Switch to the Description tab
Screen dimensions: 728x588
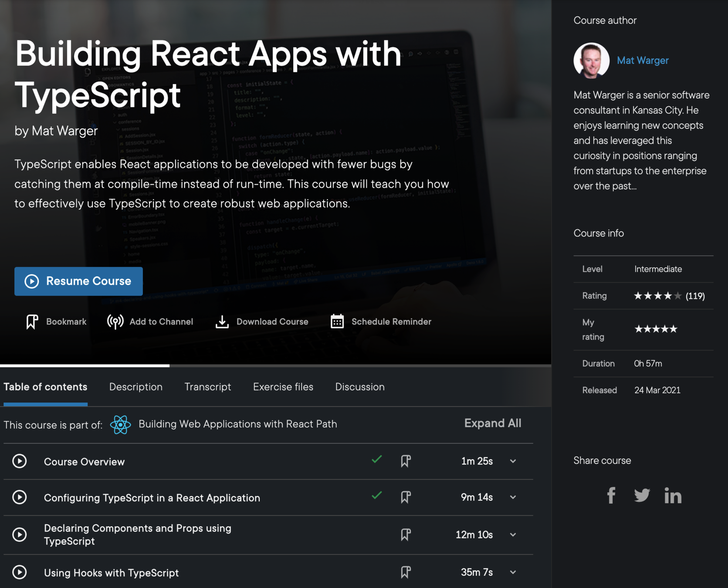coord(136,387)
